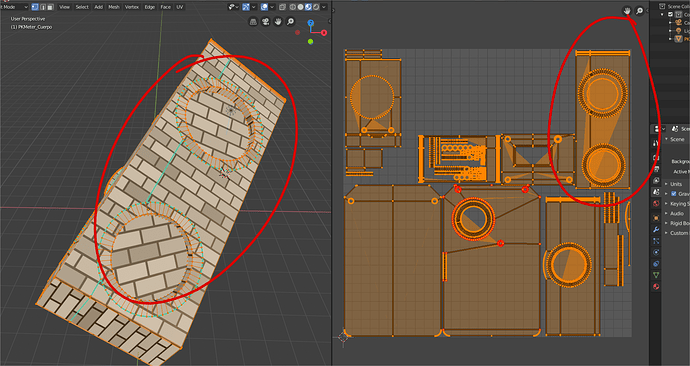Screen dimensions: 690x366
Task: Toggle the collection checkbox in outliner
Action: click(670, 14)
